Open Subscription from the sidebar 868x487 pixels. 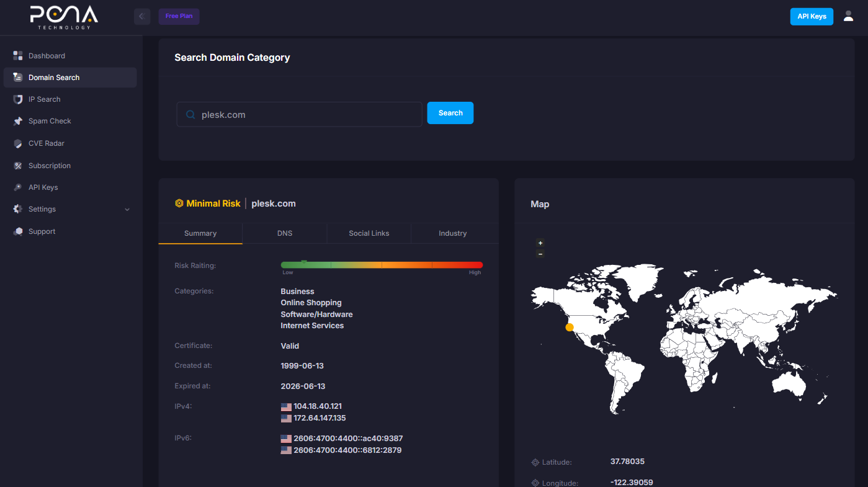point(70,166)
